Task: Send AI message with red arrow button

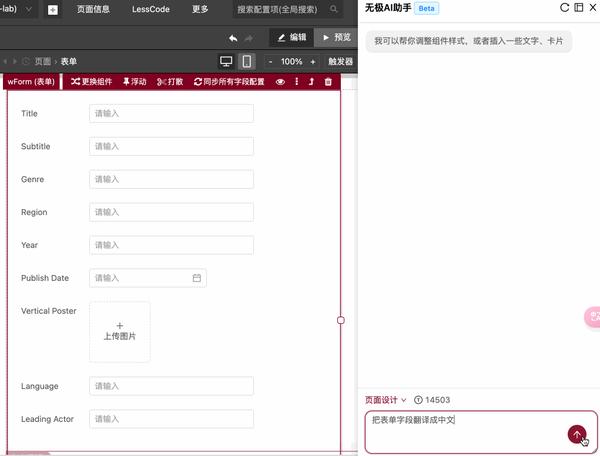Action: click(577, 434)
